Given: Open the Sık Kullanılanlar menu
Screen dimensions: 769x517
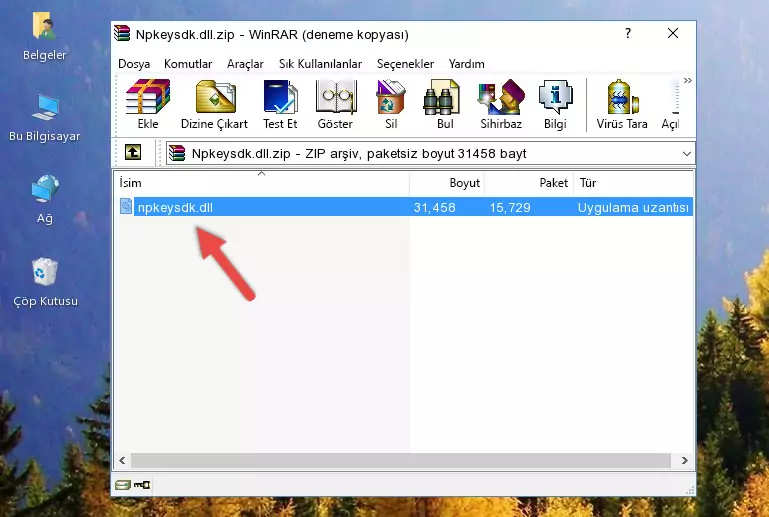Looking at the screenshot, I should click(x=320, y=64).
